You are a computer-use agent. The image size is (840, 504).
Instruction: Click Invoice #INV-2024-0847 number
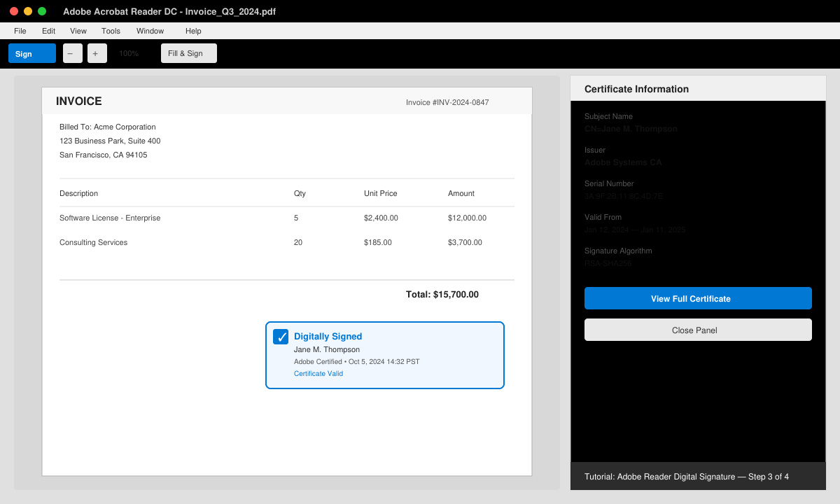(x=447, y=102)
